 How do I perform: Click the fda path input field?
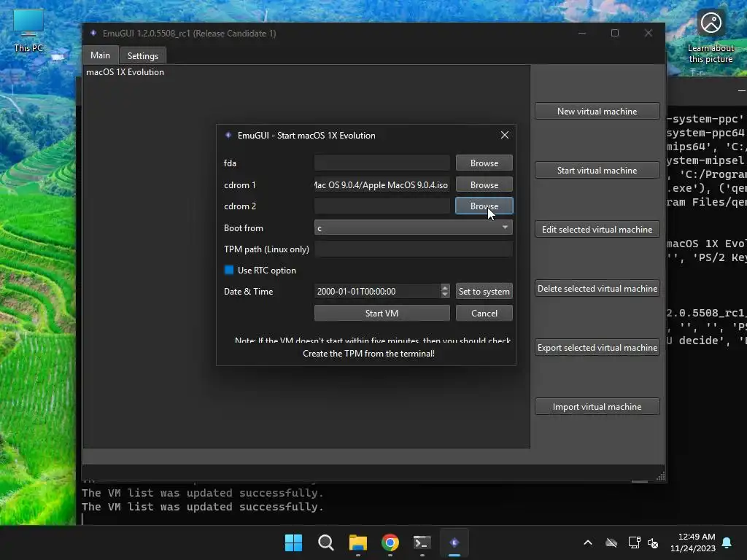click(382, 163)
